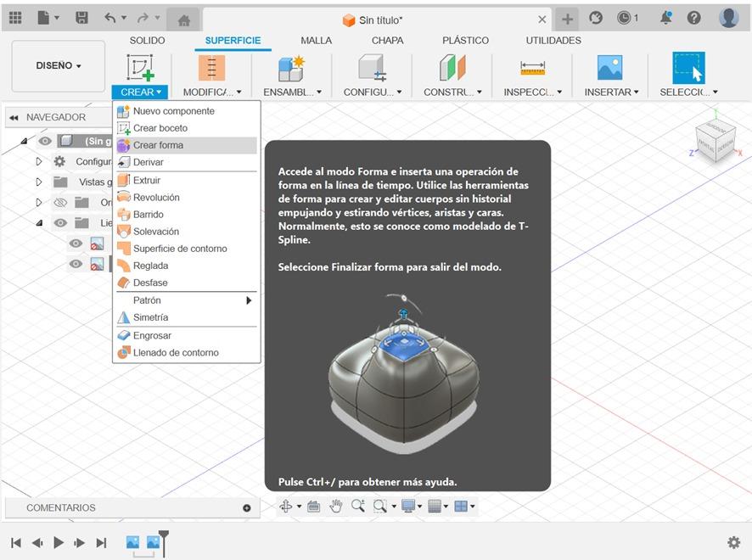Choose Solevación in the Crear menu

[x=187, y=232]
